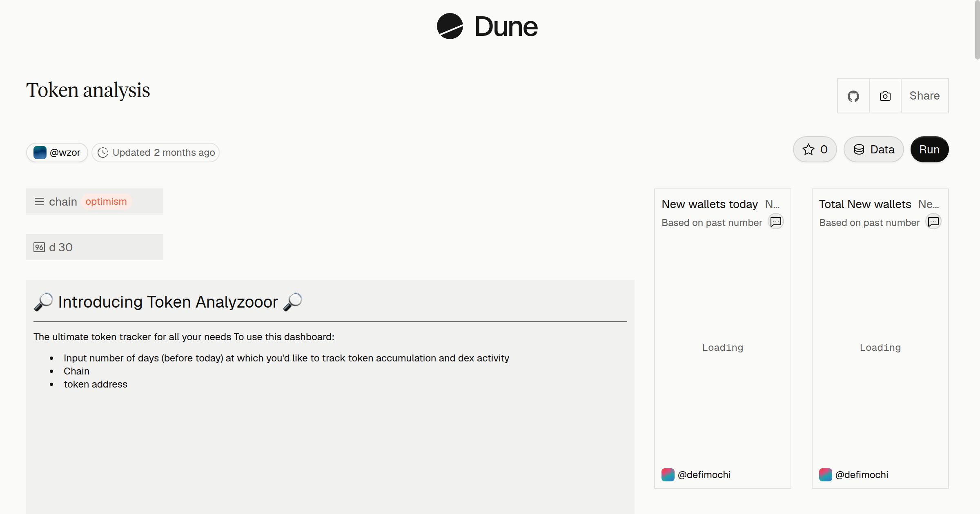Edit the d 30 days parameter field
This screenshot has height=514, width=980.
pos(95,247)
